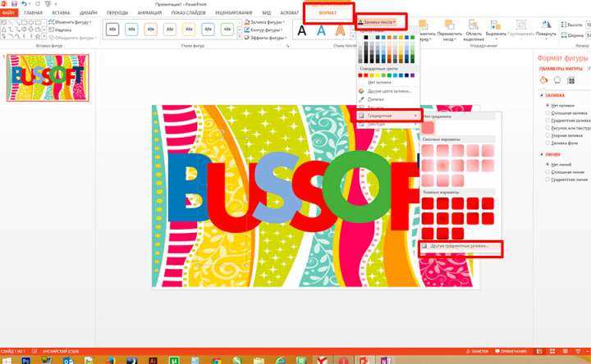The image size is (591, 364).
Task: Select the ФОРМАТ ribbon tab
Action: (x=328, y=13)
